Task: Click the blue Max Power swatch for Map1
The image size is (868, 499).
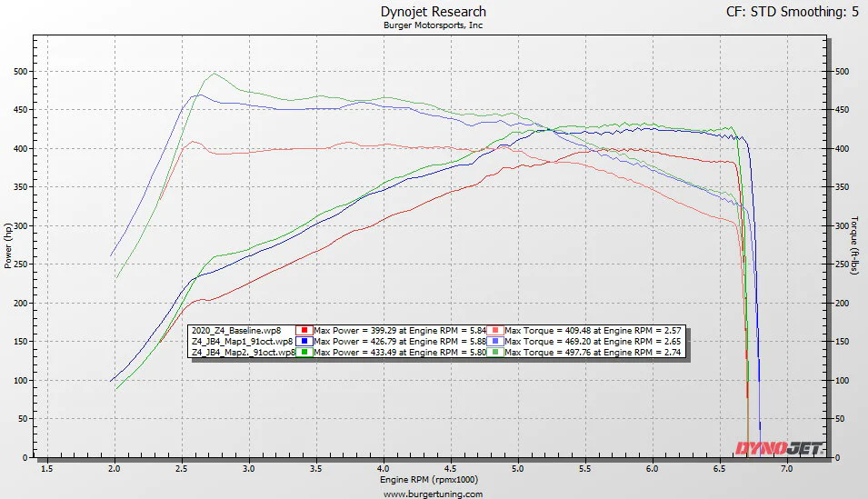Action: tap(304, 341)
